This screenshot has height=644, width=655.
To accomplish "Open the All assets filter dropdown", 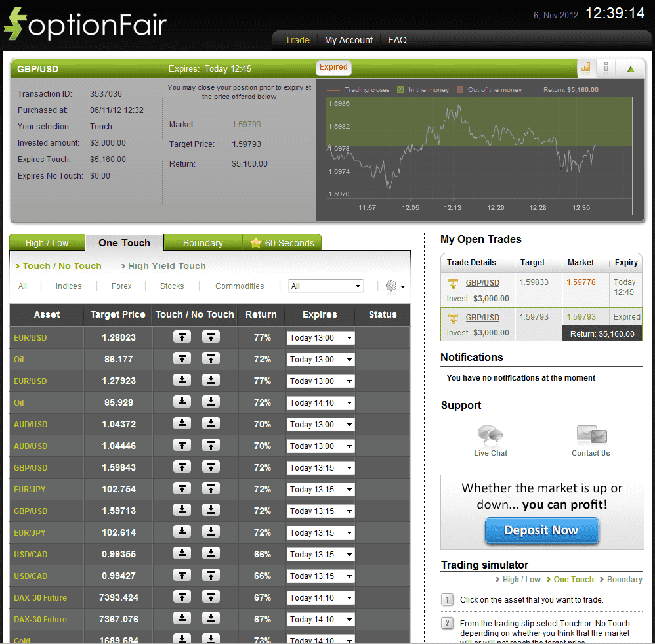I will click(x=326, y=286).
